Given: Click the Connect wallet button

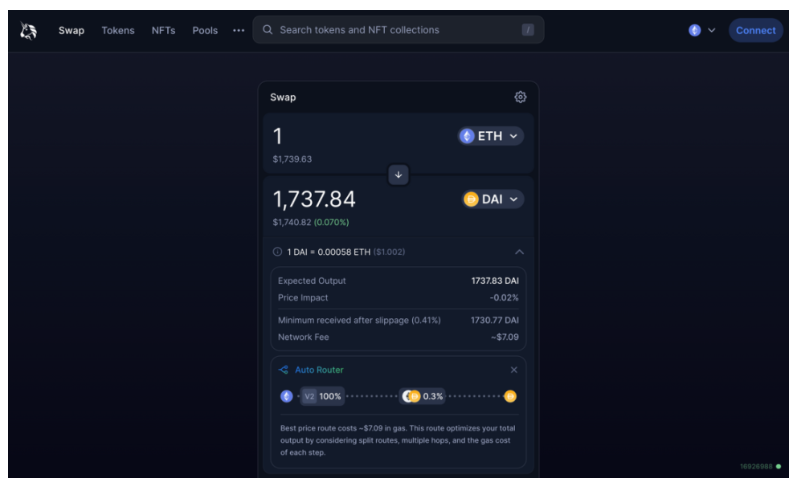Looking at the screenshot, I should [x=755, y=30].
